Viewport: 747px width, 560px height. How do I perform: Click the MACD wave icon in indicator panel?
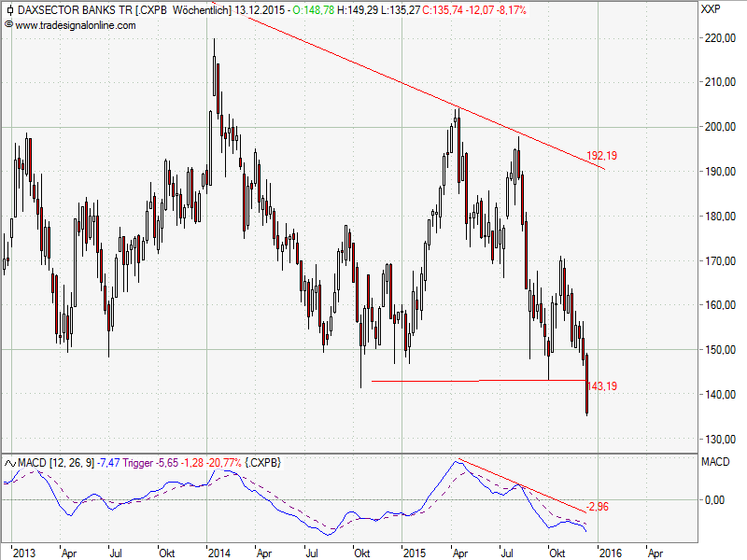tap(9, 463)
